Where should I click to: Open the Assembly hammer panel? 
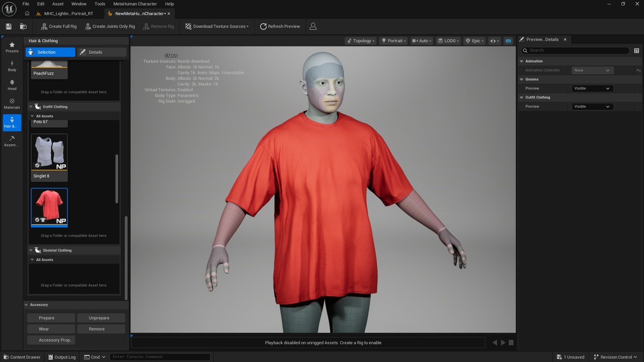tap(12, 141)
